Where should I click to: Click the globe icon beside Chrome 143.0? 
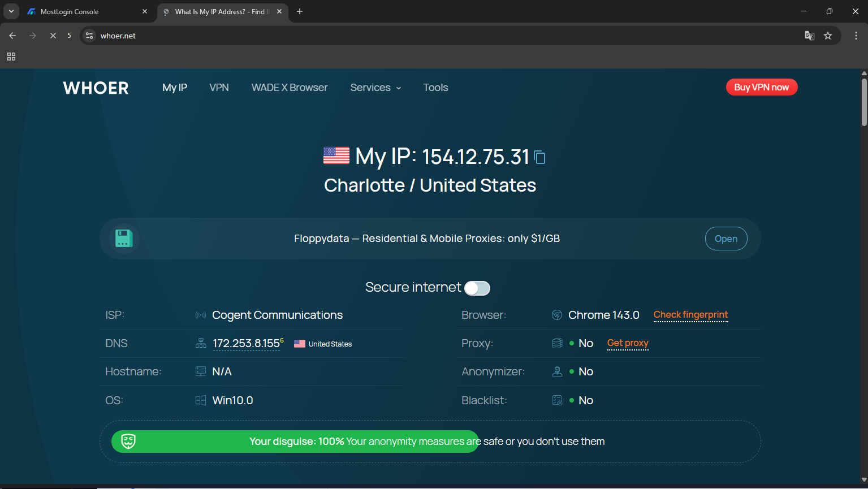557,315
